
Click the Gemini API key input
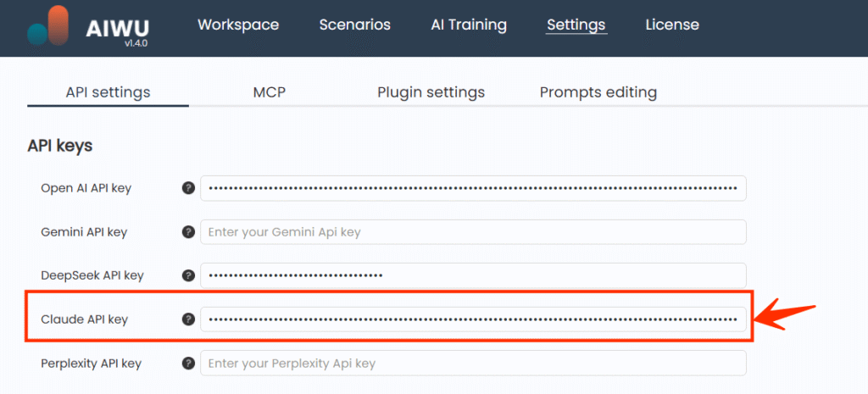pyautogui.click(x=473, y=231)
